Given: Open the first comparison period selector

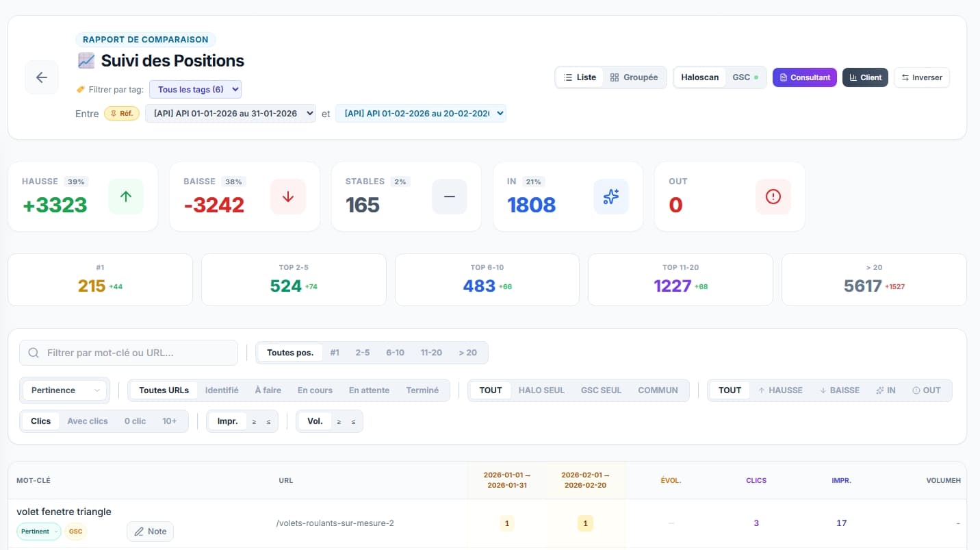Looking at the screenshot, I should (231, 114).
